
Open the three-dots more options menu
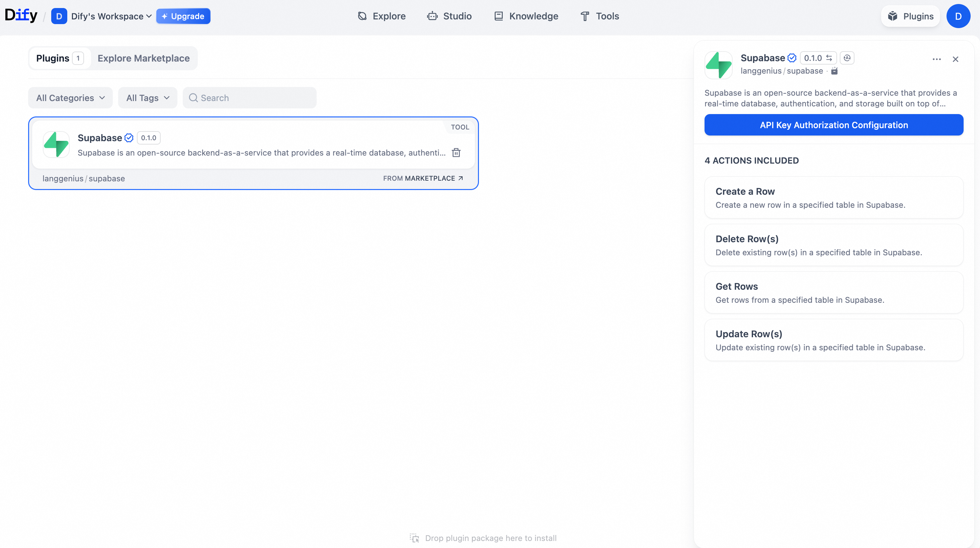(936, 59)
